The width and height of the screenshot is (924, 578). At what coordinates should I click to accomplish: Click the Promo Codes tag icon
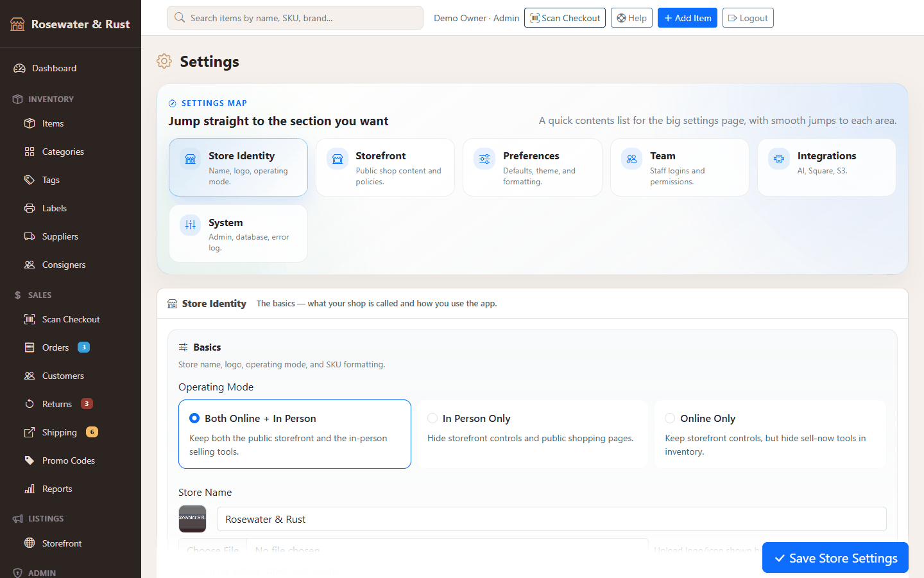click(30, 460)
